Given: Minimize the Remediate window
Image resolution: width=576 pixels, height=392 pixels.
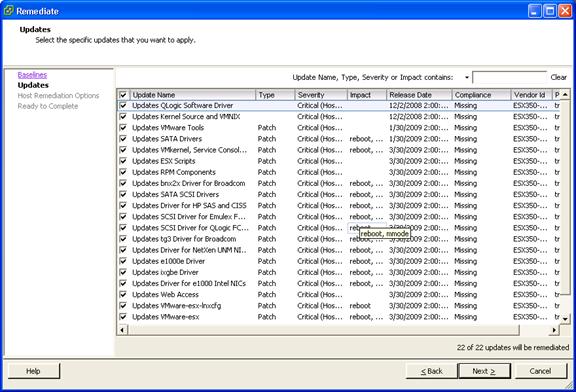Looking at the screenshot, I should (x=535, y=11).
